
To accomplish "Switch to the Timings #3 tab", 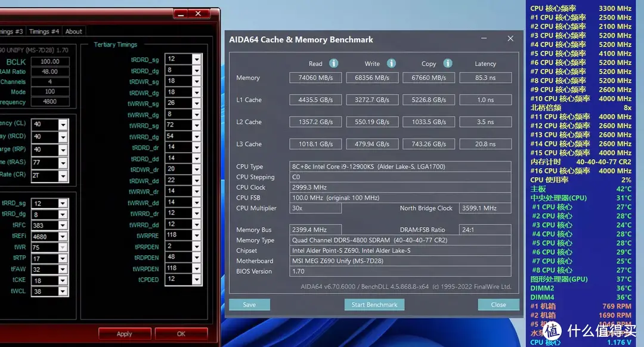I will [x=13, y=31].
